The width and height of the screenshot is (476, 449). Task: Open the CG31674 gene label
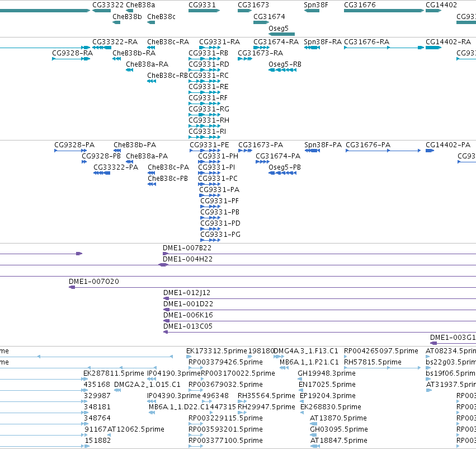click(269, 17)
